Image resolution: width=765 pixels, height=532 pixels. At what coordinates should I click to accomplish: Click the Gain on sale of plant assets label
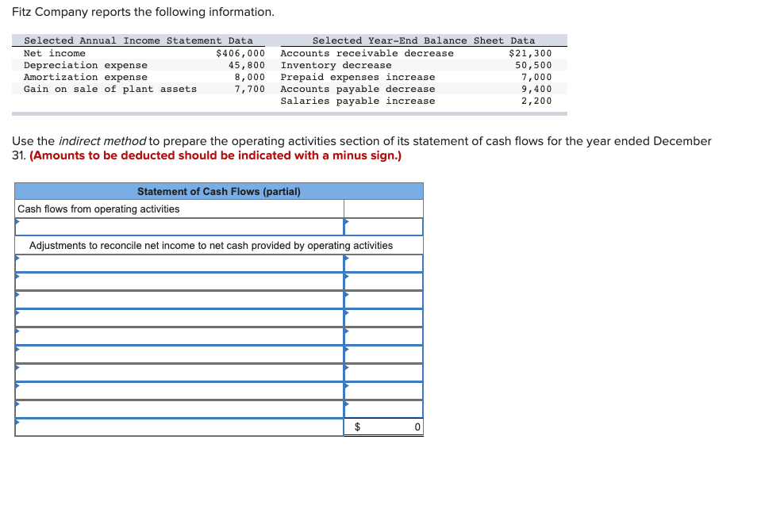point(110,90)
